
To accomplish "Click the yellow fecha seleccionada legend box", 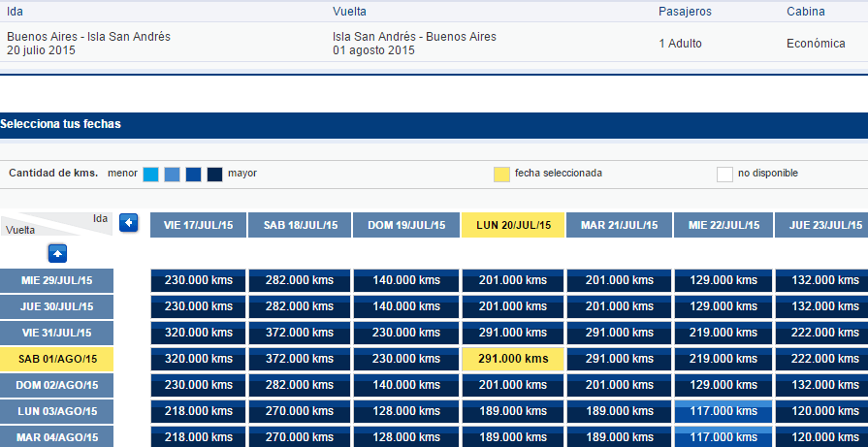I will tap(501, 175).
